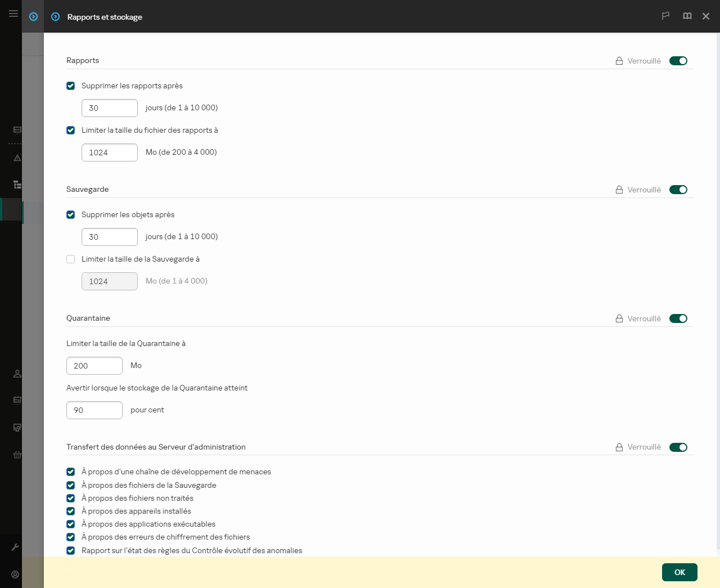Uncheck Limiter la taille du fichier des rapports
The height and width of the screenshot is (588, 720).
pyautogui.click(x=71, y=130)
